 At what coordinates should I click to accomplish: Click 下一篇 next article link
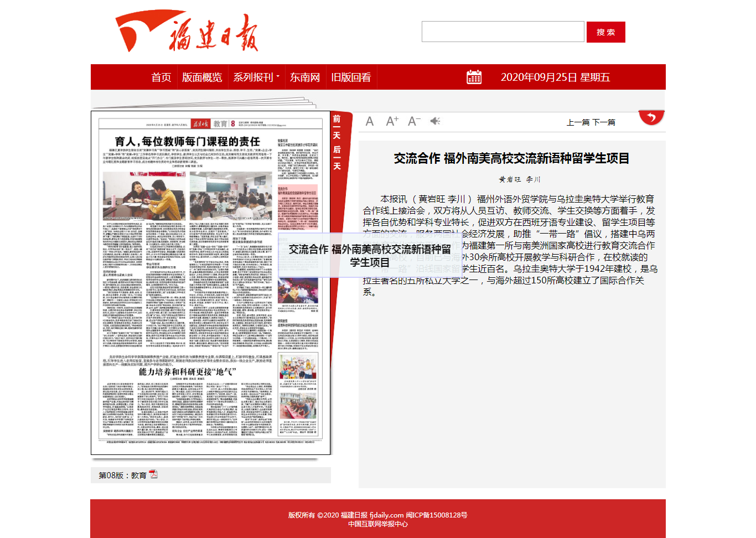(x=604, y=122)
